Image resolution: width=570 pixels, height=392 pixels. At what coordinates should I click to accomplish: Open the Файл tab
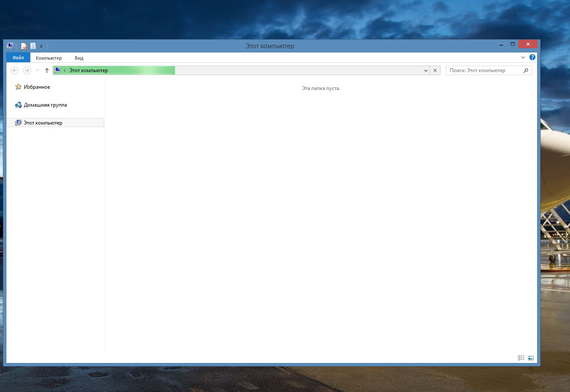tap(18, 58)
